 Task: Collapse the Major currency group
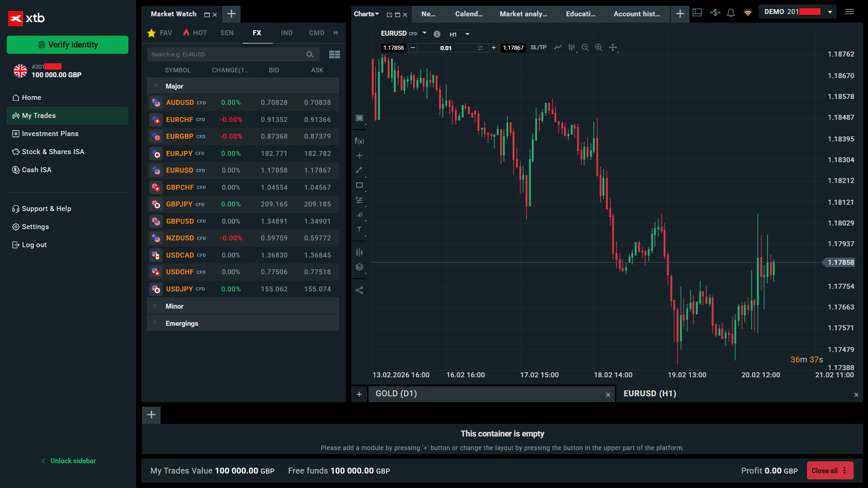coord(156,86)
